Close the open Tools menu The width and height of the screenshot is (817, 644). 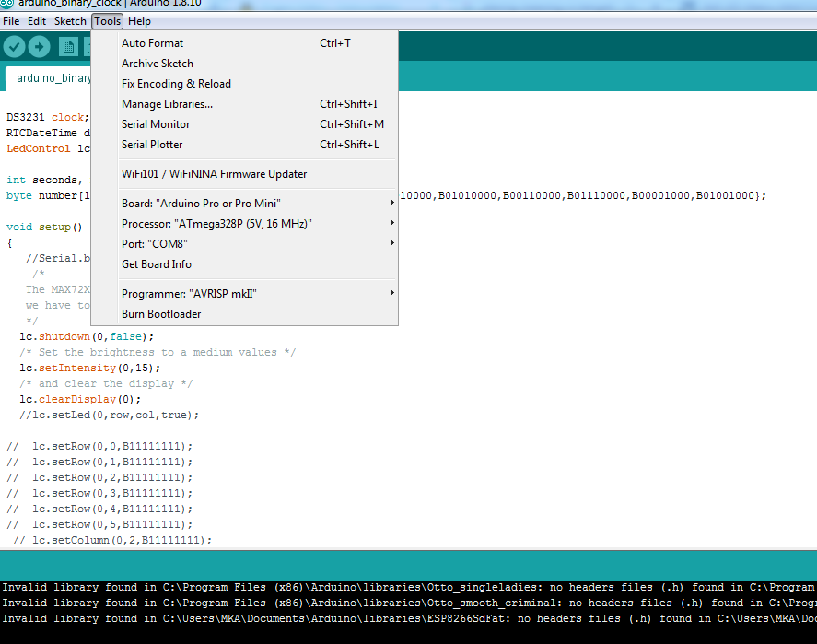pos(108,21)
